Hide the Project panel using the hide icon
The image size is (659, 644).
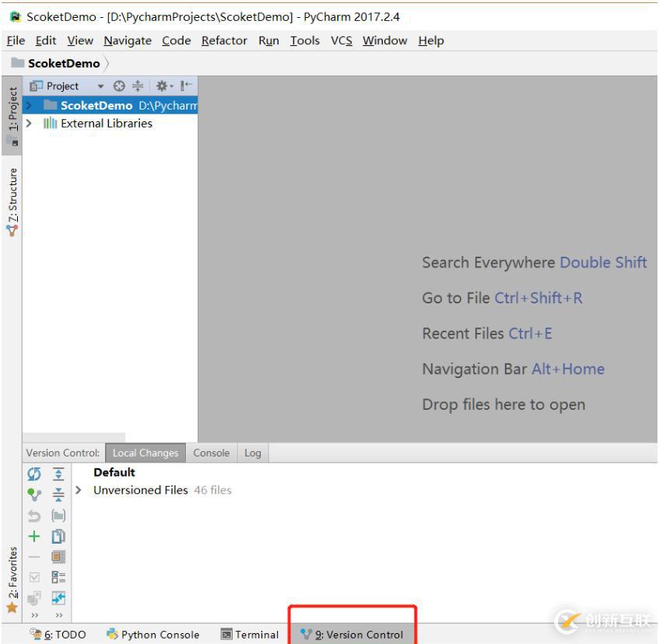click(185, 86)
